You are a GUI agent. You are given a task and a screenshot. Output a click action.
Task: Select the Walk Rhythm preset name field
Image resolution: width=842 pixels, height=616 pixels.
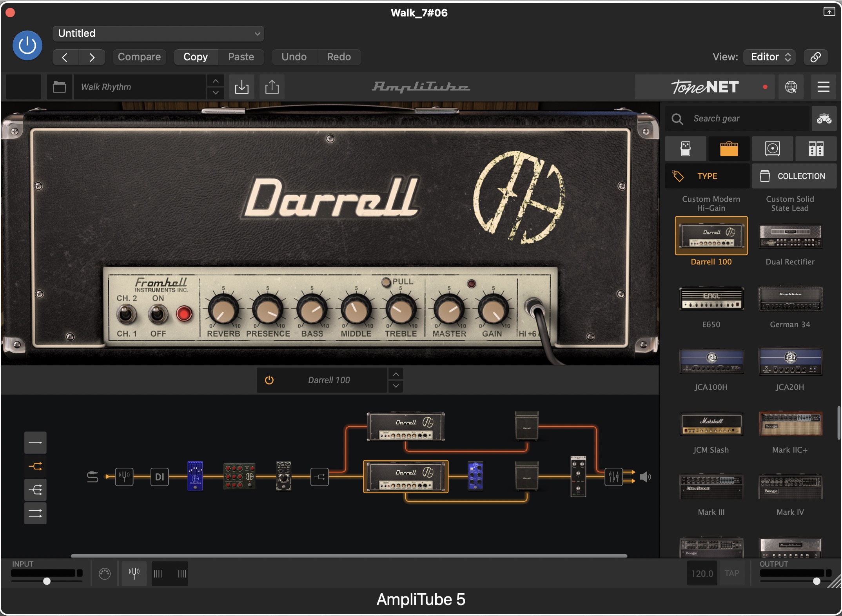[x=139, y=87]
